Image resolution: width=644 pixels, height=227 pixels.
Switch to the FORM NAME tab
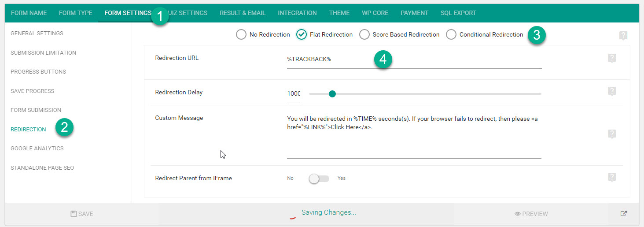coord(29,13)
